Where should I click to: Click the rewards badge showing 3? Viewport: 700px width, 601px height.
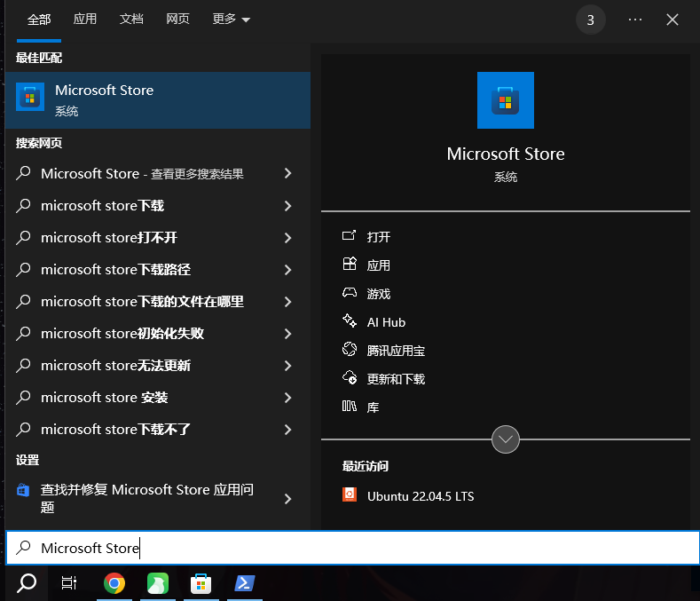tap(591, 20)
